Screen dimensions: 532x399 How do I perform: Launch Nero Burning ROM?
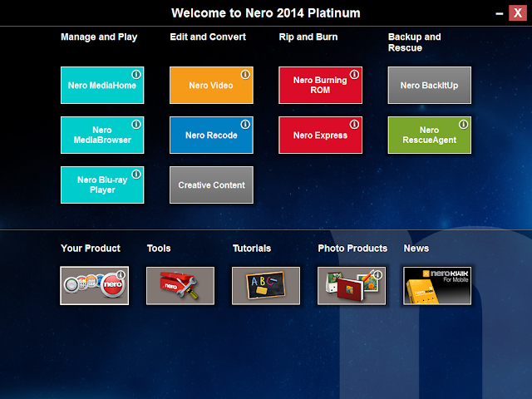320,85
